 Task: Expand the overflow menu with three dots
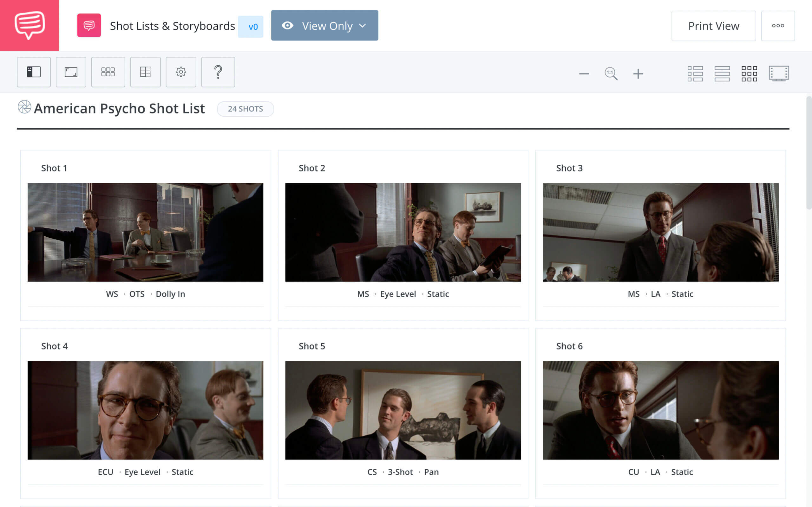(x=777, y=26)
